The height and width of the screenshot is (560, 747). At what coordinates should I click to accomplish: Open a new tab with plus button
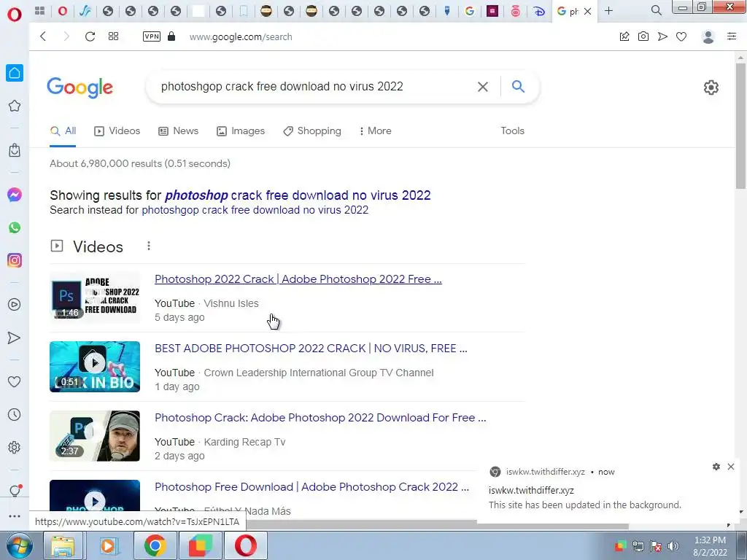point(608,11)
